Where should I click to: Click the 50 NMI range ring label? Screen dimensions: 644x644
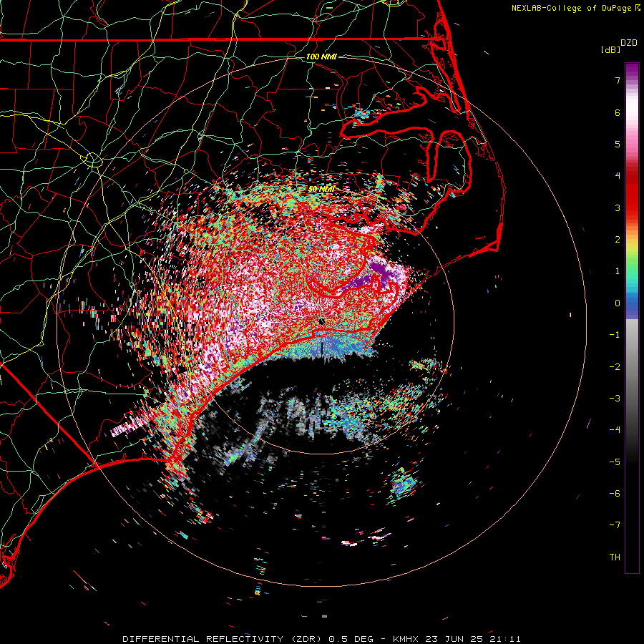coord(321,189)
